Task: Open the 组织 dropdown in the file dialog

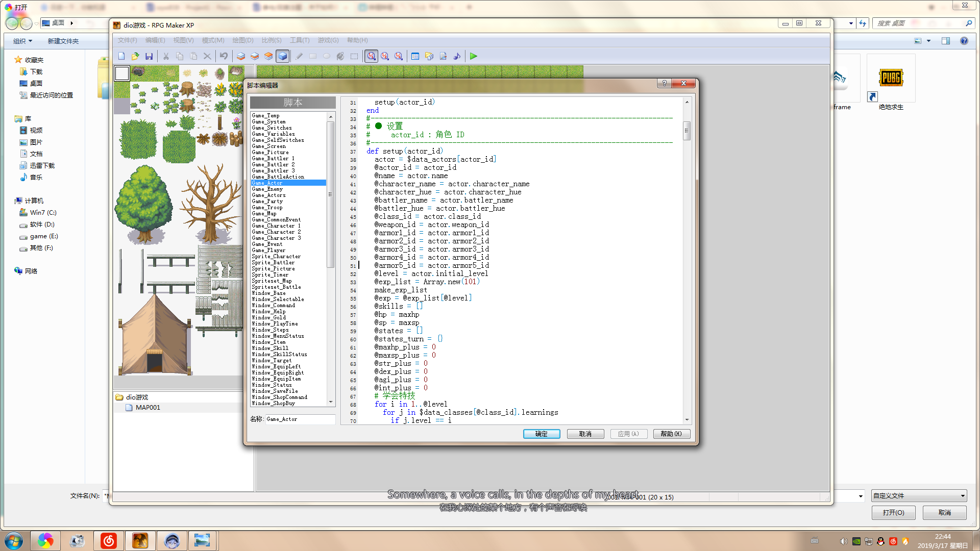Action: 23,41
